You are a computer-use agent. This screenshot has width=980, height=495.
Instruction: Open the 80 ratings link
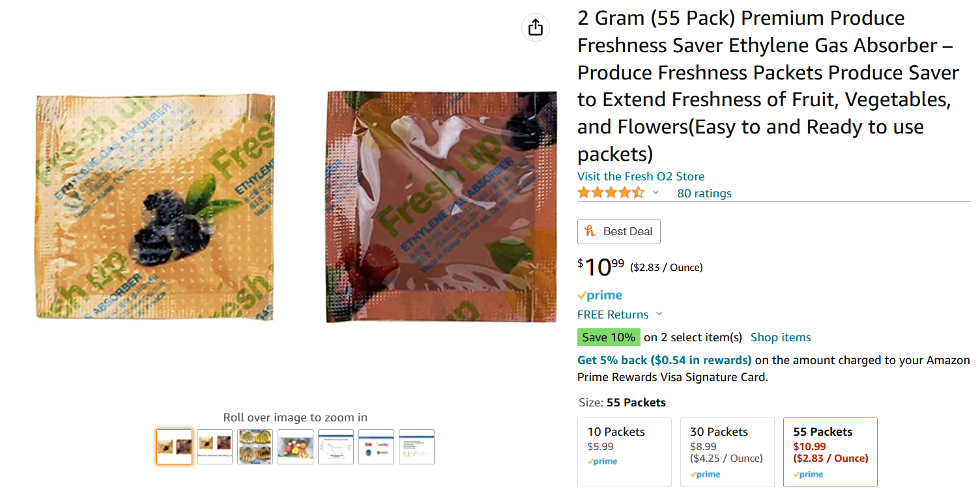704,193
